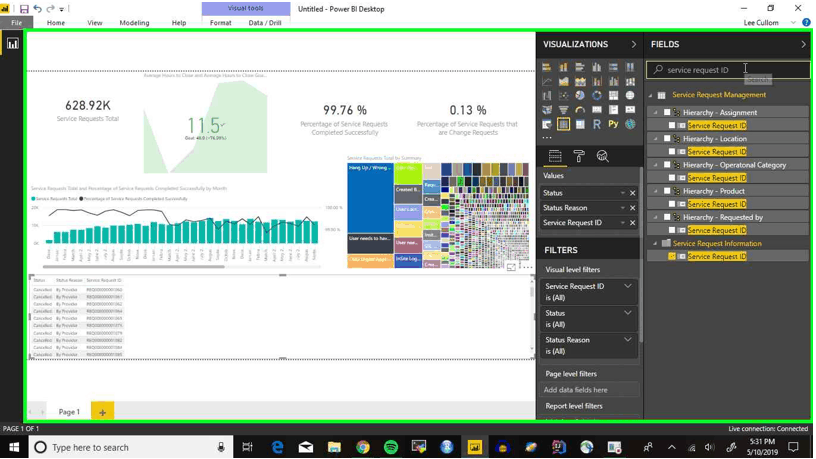Viewport: 816px width, 459px height.
Task: Switch to Report view in left sidebar
Action: click(x=12, y=44)
